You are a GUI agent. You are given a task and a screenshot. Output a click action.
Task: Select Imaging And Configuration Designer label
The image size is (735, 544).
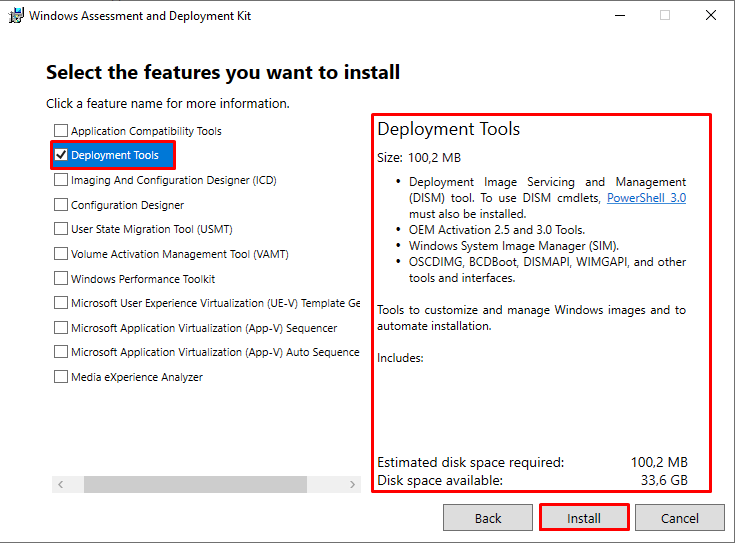click(174, 180)
